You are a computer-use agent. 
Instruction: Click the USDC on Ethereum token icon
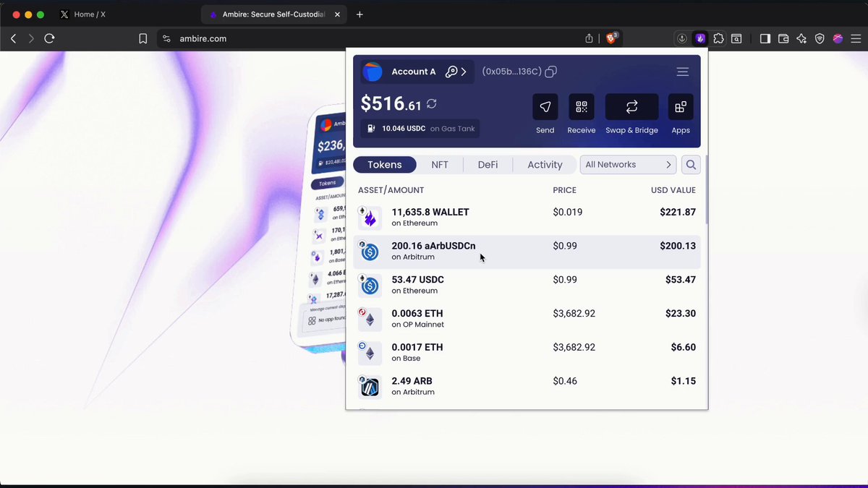(x=370, y=286)
